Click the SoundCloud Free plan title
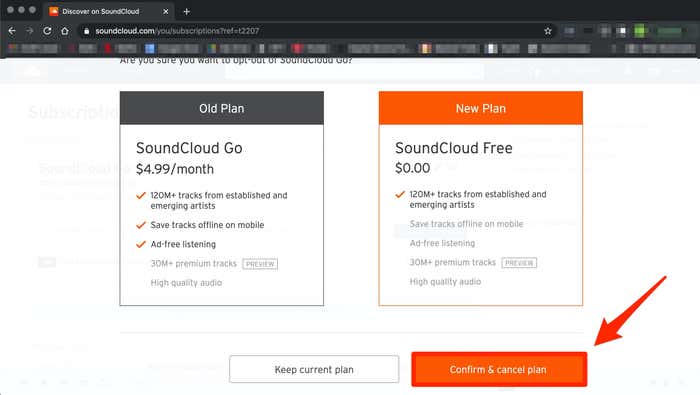 click(x=454, y=148)
